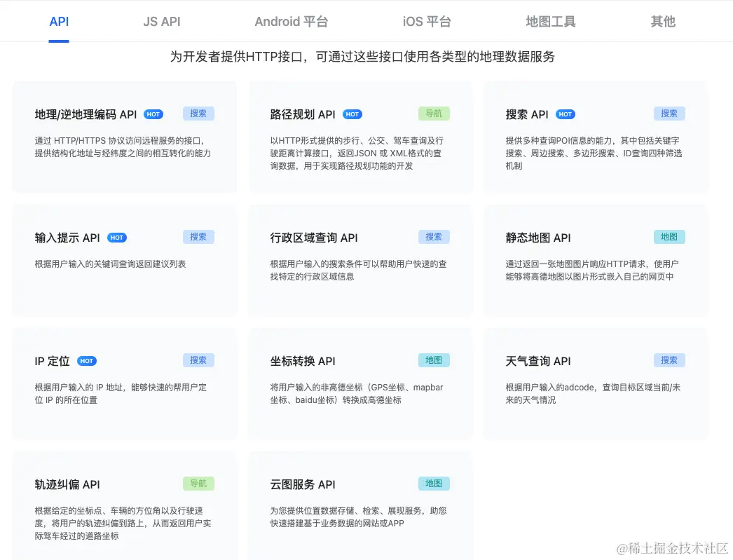Click 搜索 tag on 天气查询 API card

669,360
